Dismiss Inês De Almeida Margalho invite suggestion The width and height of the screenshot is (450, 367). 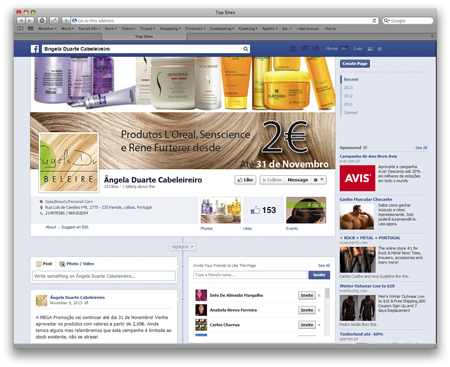click(319, 296)
